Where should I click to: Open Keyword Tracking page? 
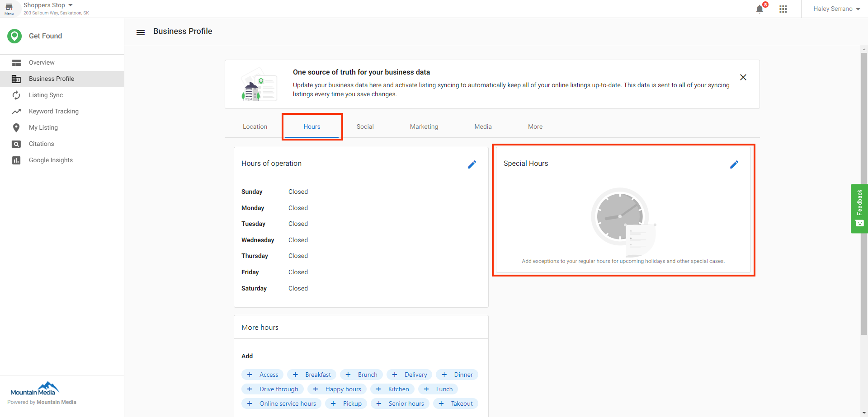tap(53, 111)
